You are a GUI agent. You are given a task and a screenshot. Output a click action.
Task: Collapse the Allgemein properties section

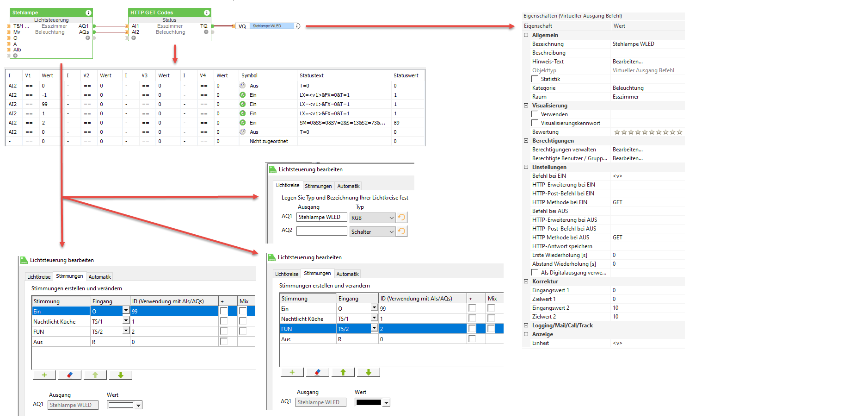pyautogui.click(x=526, y=35)
